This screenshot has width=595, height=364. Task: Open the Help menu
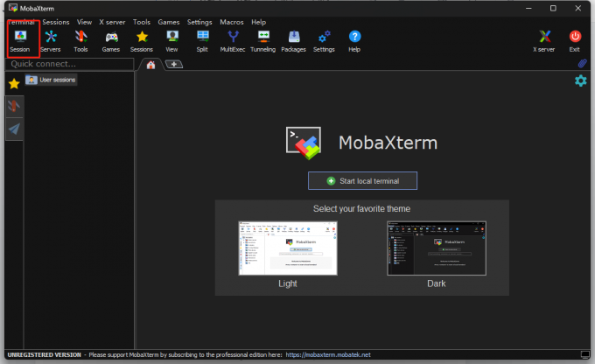click(x=258, y=22)
